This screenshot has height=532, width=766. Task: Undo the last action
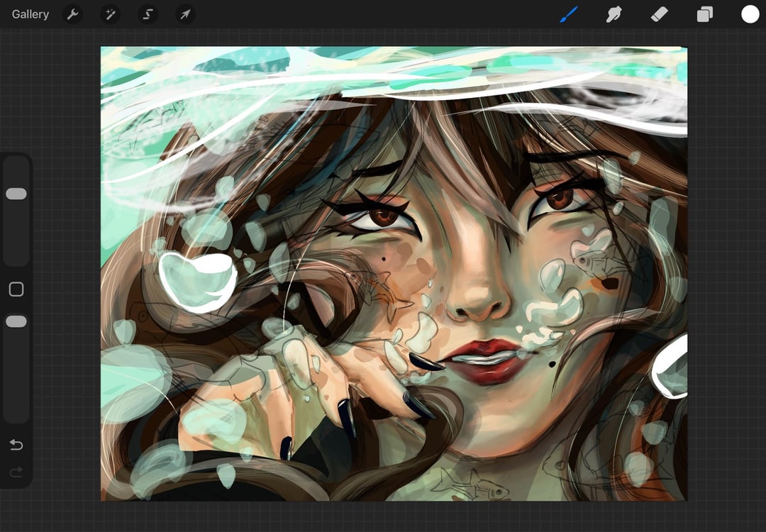pos(16,445)
